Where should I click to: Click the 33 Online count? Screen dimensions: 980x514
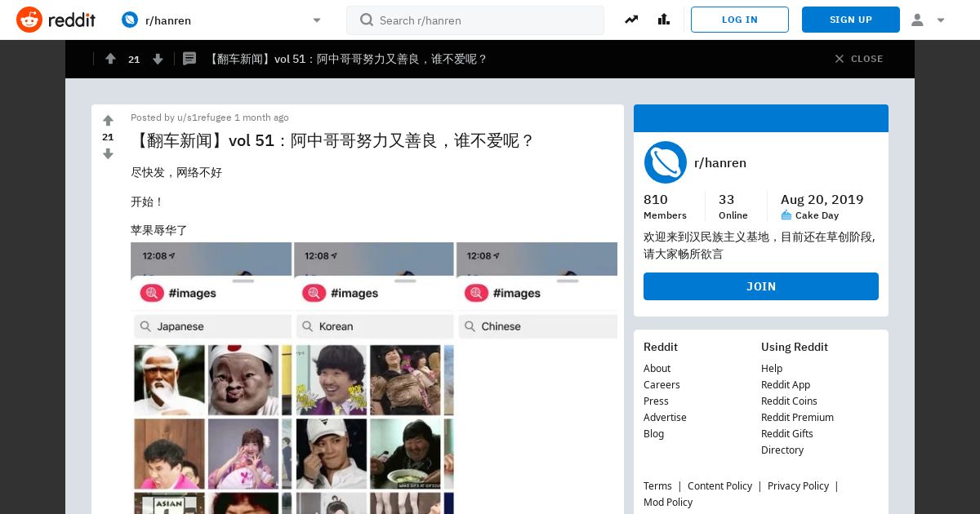(733, 206)
